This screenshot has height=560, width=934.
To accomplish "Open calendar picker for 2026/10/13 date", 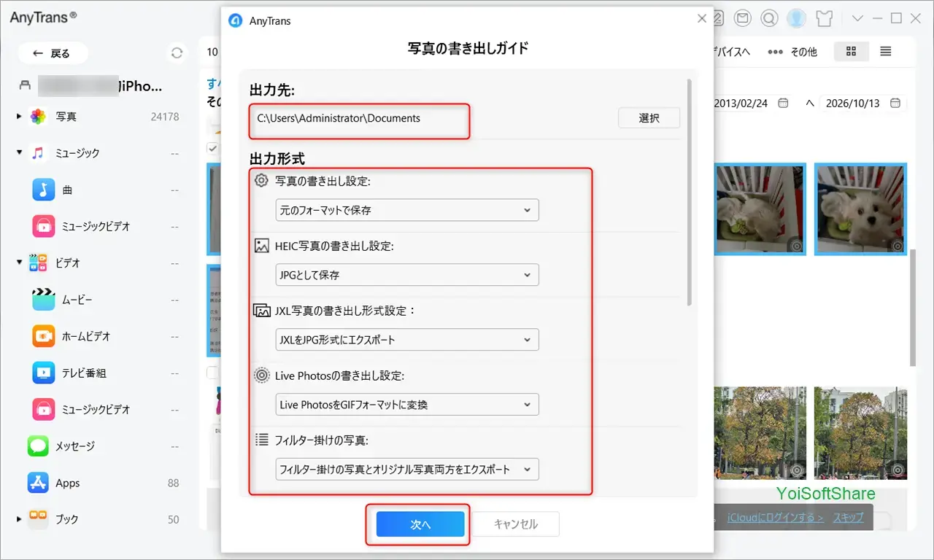I will (895, 104).
